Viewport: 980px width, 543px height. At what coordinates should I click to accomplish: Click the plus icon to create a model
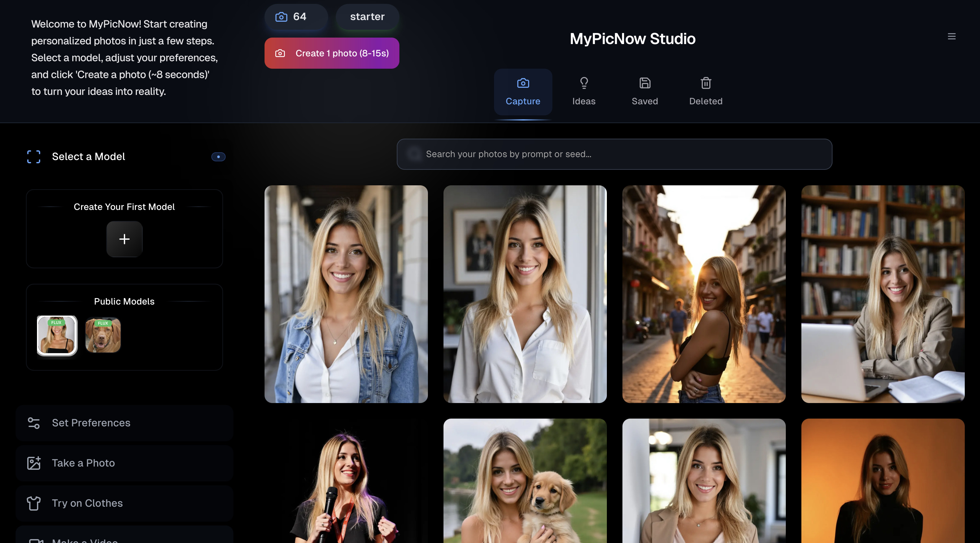124,239
